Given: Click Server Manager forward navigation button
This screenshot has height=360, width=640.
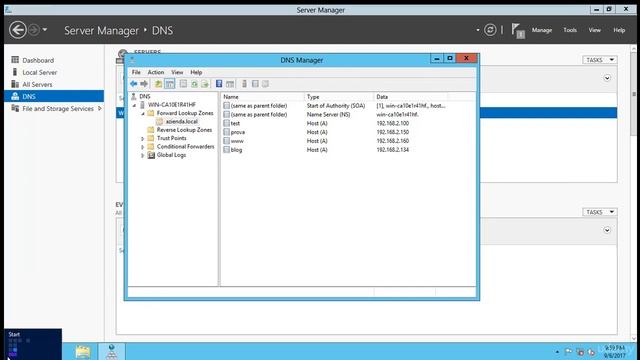Looking at the screenshot, I should pyautogui.click(x=34, y=30).
